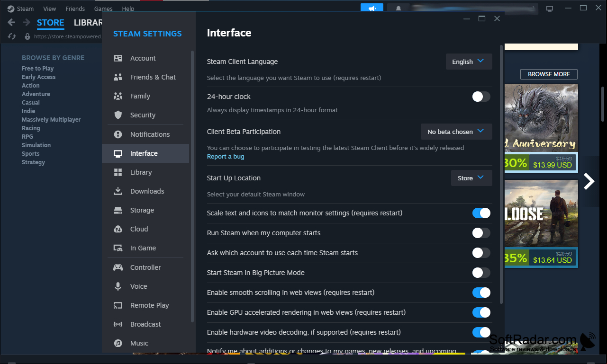The width and height of the screenshot is (607, 364).
Task: Click the Downloads arrow icon
Action: coord(118,191)
